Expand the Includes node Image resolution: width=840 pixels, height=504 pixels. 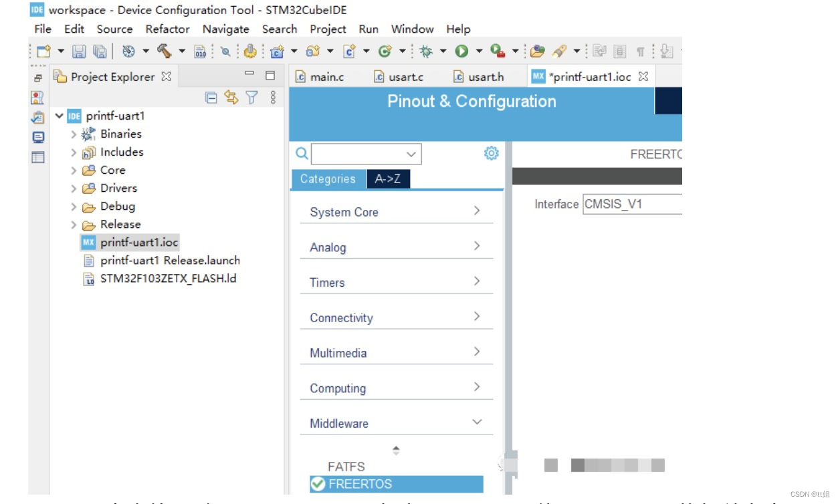74,152
